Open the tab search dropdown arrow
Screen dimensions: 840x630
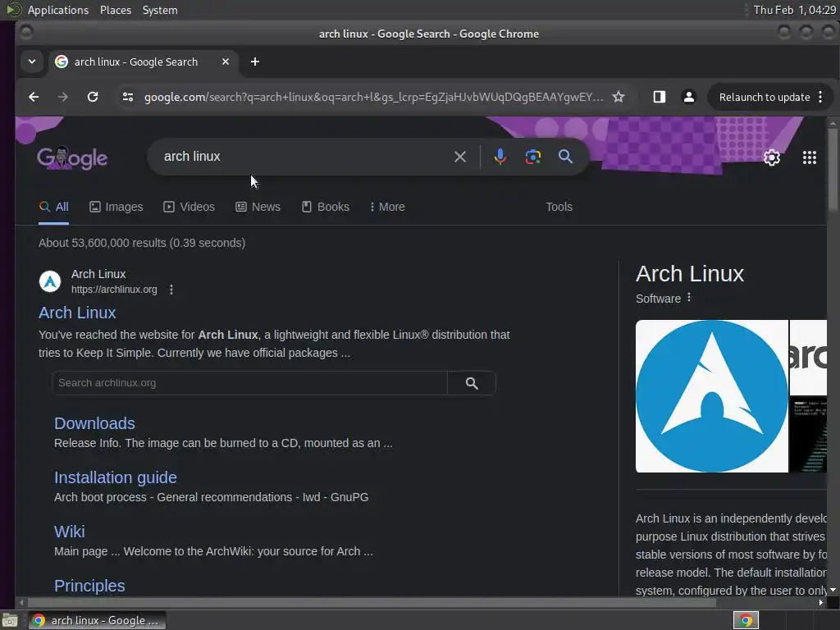pyautogui.click(x=32, y=62)
